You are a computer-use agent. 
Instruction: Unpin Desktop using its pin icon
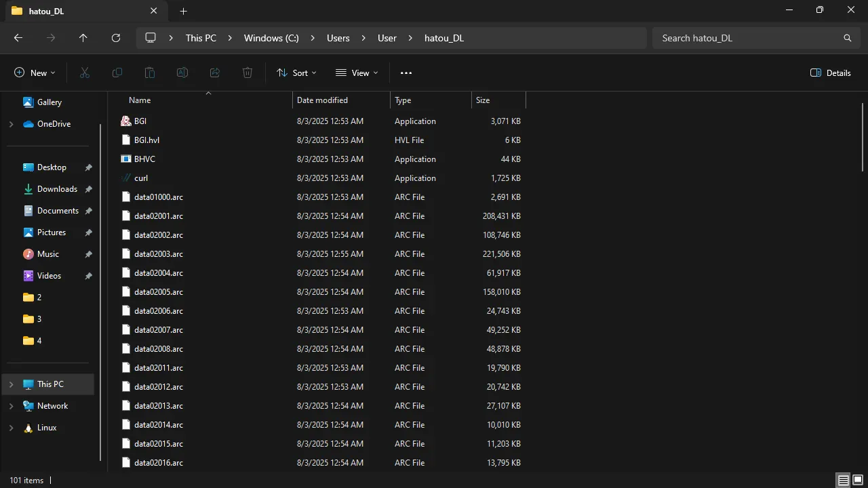pos(88,167)
